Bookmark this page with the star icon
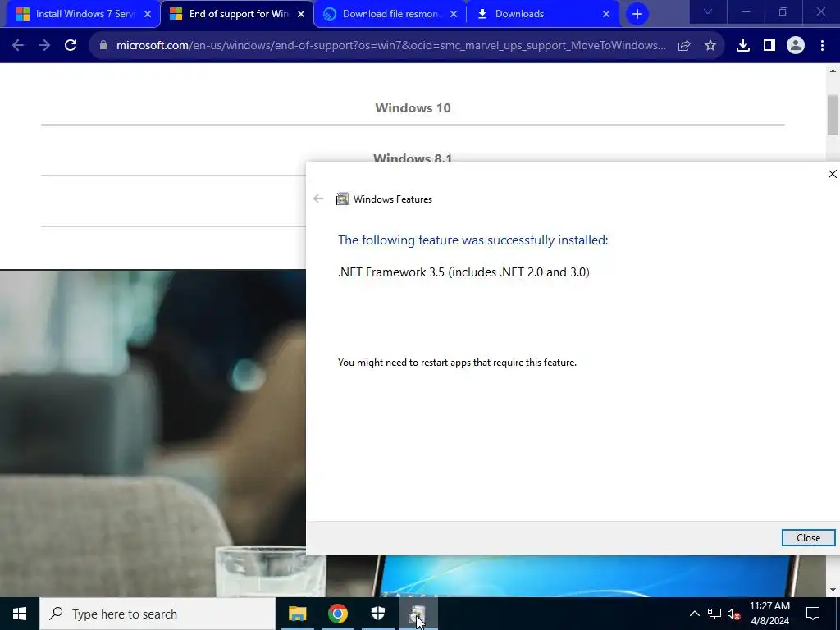The image size is (840, 630). [710, 46]
